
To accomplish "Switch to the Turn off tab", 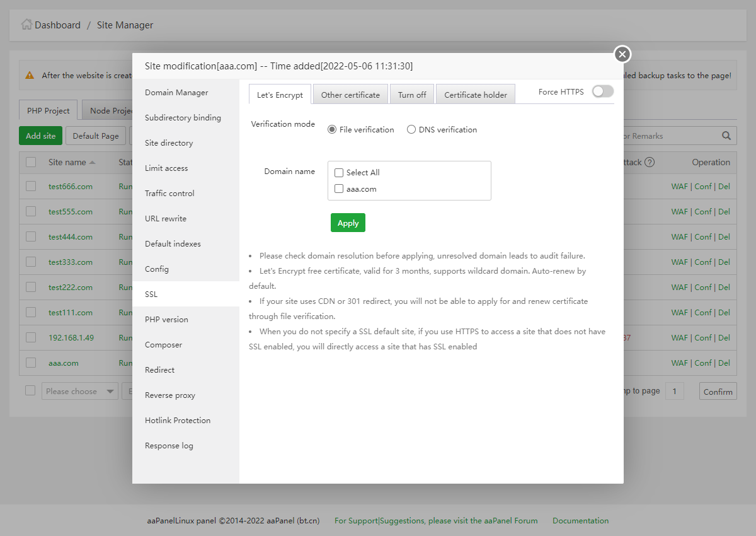I will pyautogui.click(x=412, y=95).
